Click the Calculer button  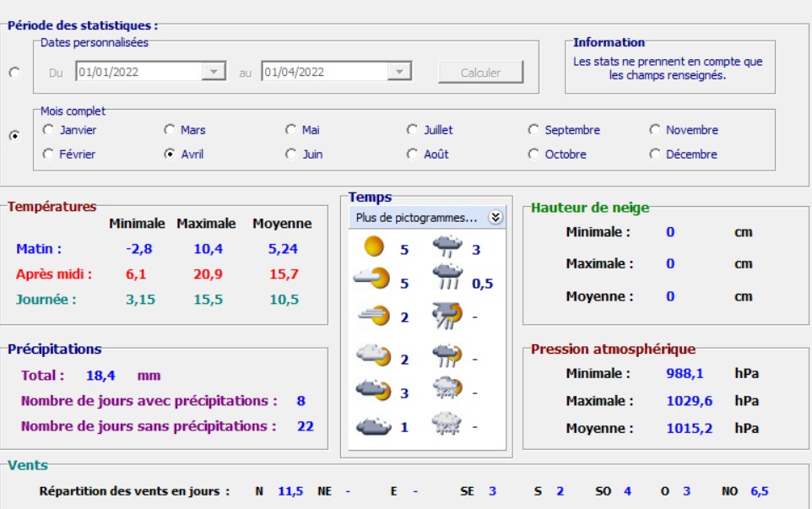(x=480, y=73)
